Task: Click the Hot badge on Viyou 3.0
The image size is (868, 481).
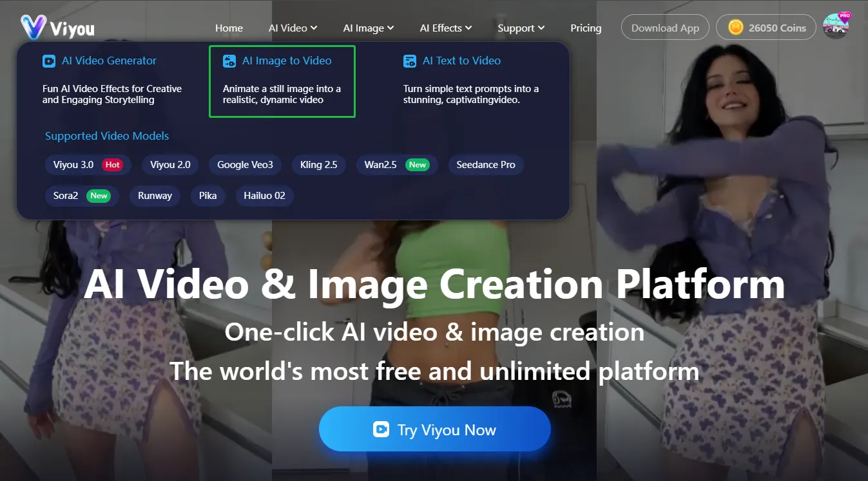Action: (x=112, y=164)
